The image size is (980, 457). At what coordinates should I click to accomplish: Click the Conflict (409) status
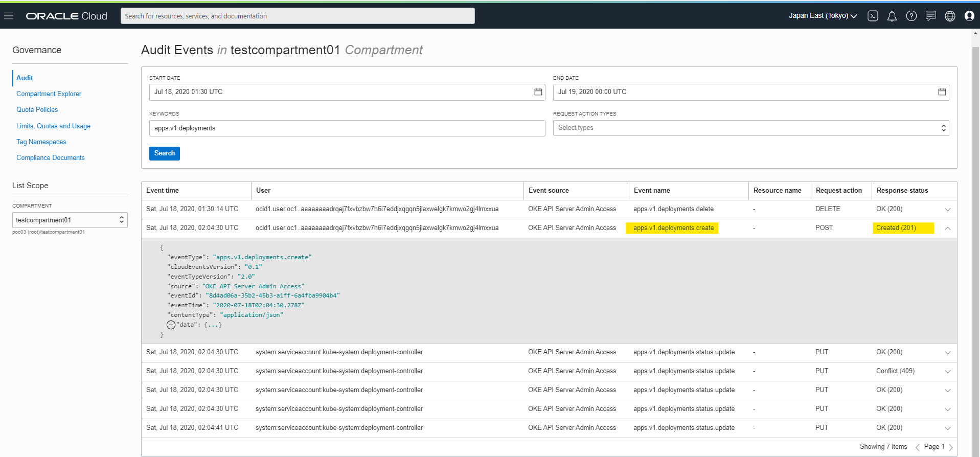pyautogui.click(x=895, y=371)
